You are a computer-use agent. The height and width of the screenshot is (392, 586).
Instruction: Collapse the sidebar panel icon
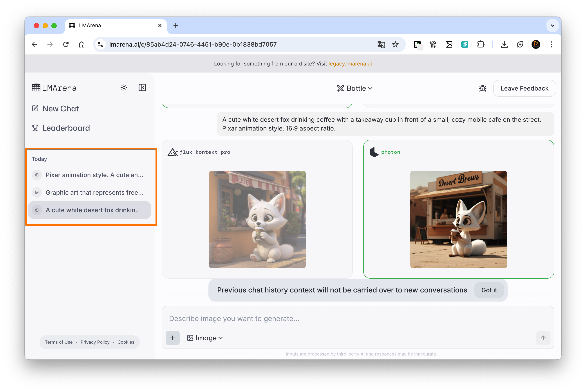point(142,87)
